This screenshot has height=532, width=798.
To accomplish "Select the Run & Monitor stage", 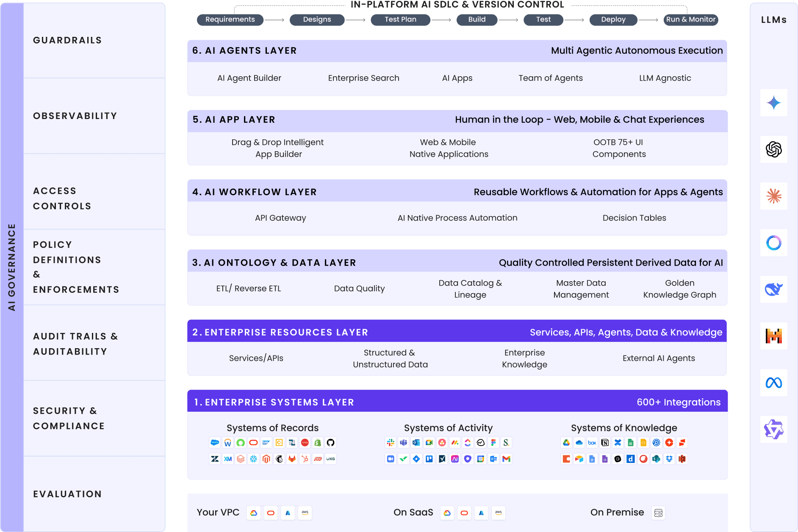I will coord(690,19).
